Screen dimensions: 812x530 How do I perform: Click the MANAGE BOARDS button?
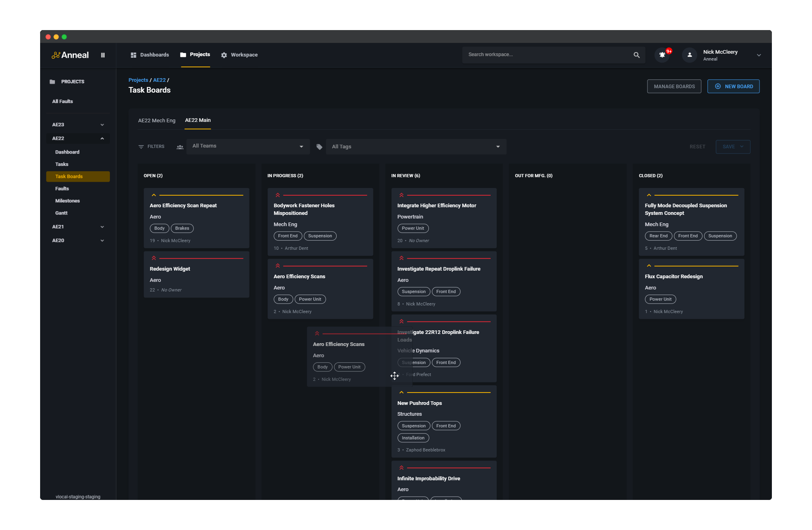point(674,86)
